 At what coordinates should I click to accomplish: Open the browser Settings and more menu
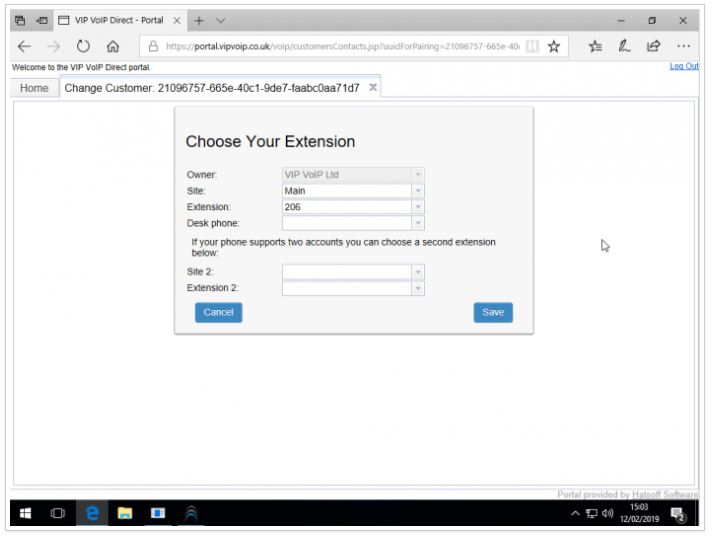coord(683,46)
